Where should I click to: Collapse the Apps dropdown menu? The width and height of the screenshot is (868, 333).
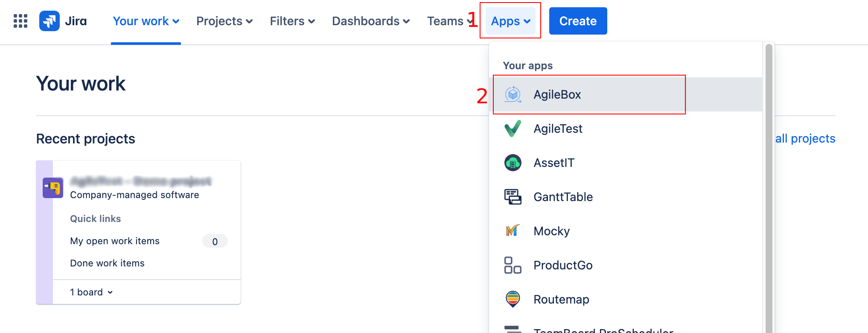pos(510,21)
